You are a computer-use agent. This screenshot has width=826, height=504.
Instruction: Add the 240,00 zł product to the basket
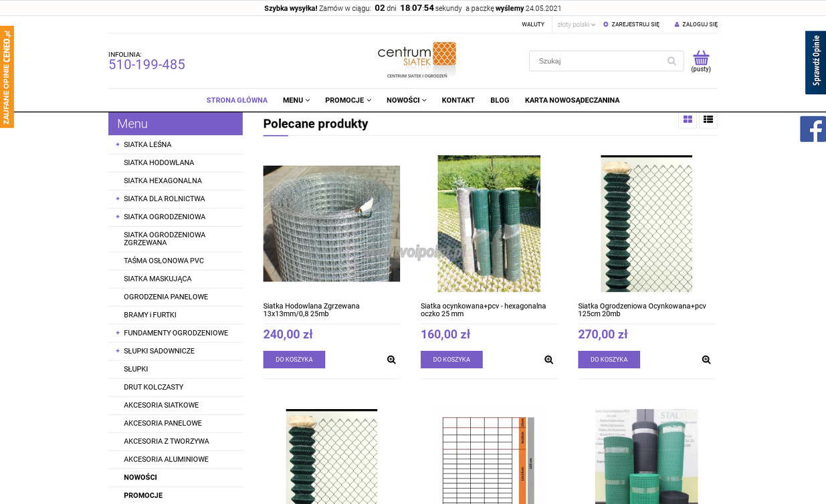(294, 360)
